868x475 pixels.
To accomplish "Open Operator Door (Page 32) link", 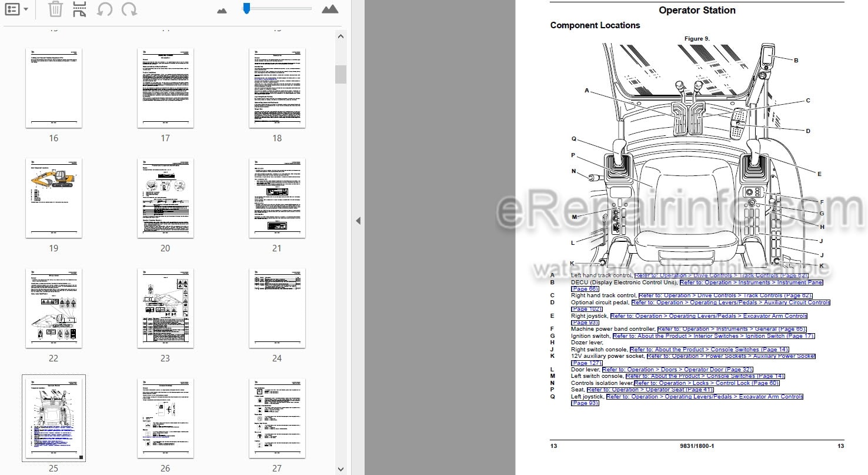I will pos(677,370).
